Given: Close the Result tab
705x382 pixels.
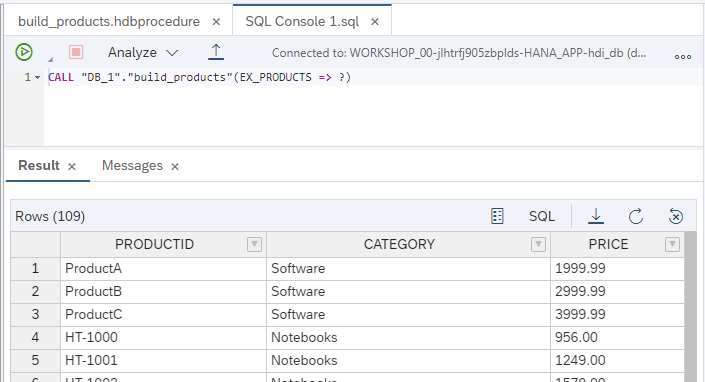Looking at the screenshot, I should (72, 167).
